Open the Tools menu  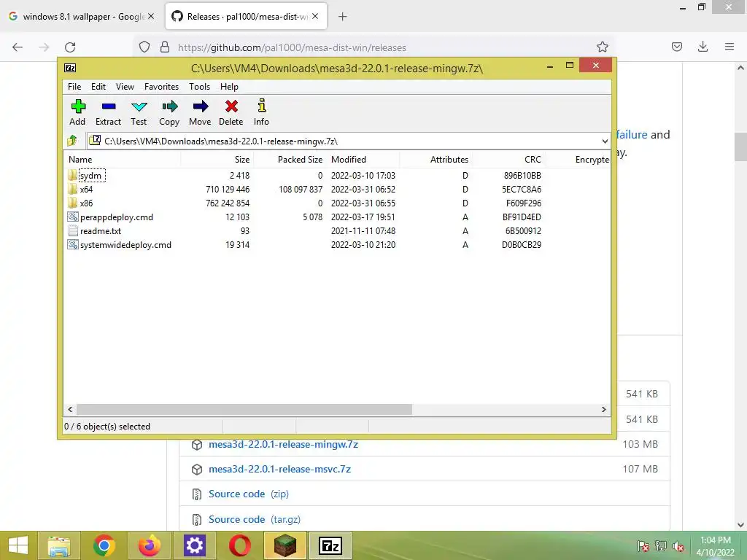coord(200,87)
